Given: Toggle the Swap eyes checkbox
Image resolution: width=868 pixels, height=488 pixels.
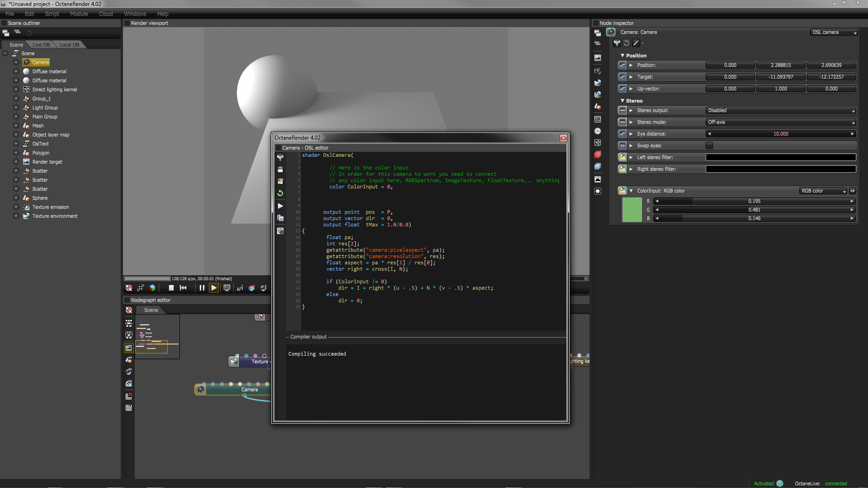Looking at the screenshot, I should click(x=709, y=145).
